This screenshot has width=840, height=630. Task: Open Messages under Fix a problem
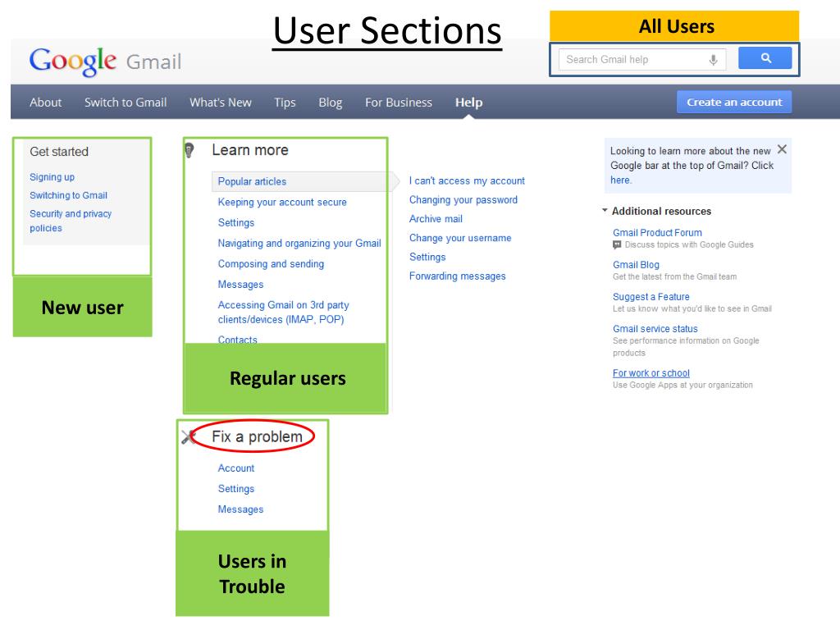click(x=240, y=509)
